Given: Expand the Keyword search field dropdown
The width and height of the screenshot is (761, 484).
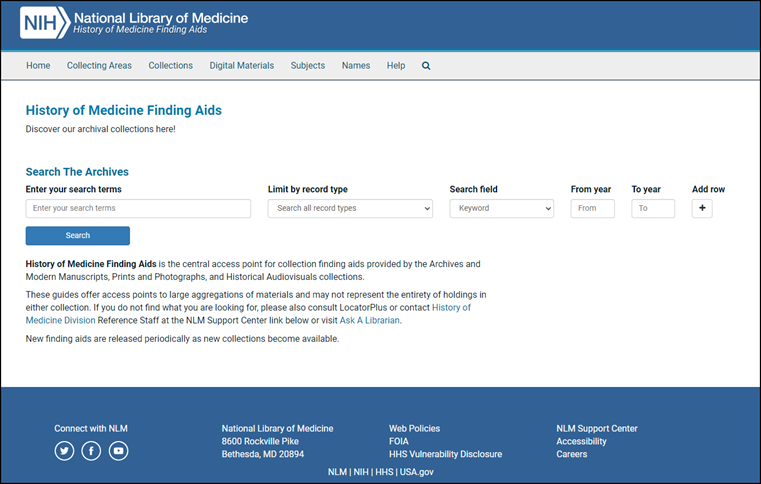Looking at the screenshot, I should pyautogui.click(x=501, y=208).
